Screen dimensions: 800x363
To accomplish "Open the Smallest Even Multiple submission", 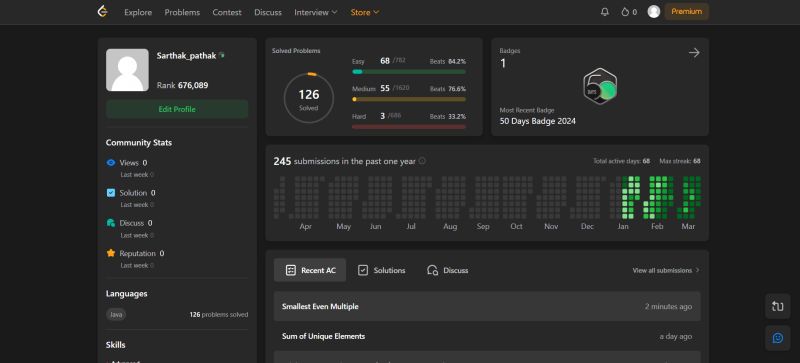I will (487, 306).
